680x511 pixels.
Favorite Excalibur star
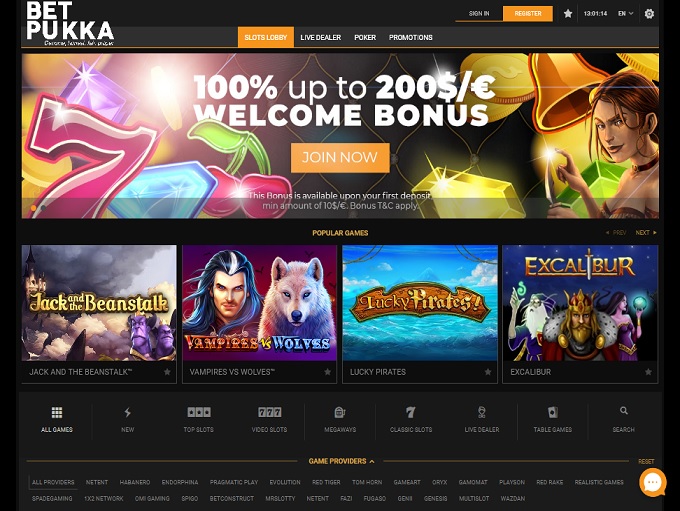(648, 372)
